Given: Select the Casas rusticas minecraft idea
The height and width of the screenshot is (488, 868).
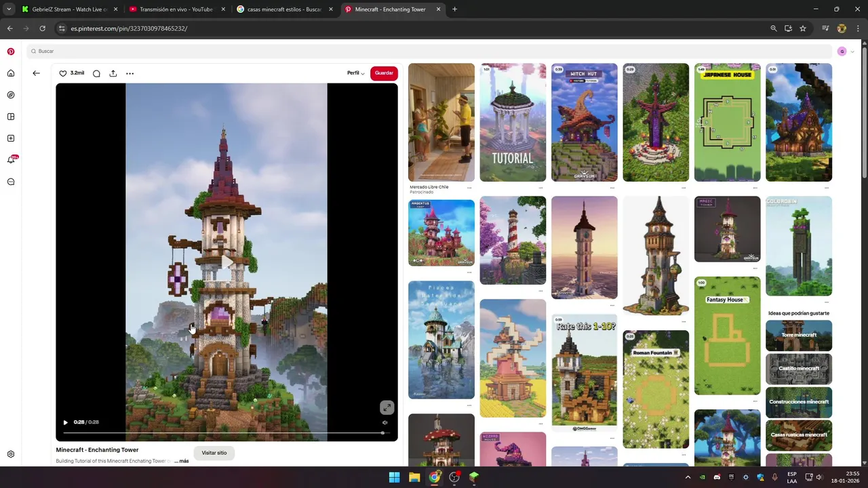Looking at the screenshot, I should coord(799,435).
